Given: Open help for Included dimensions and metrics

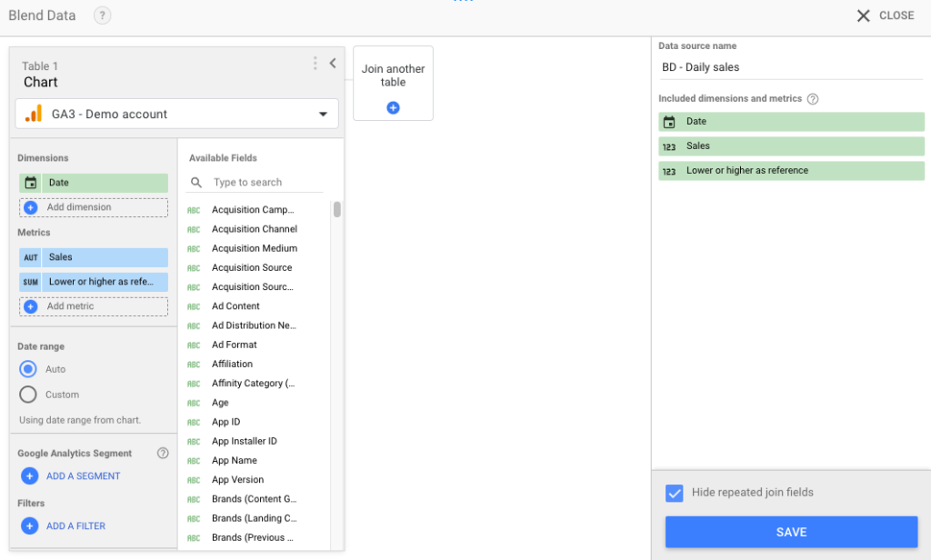Looking at the screenshot, I should [813, 99].
